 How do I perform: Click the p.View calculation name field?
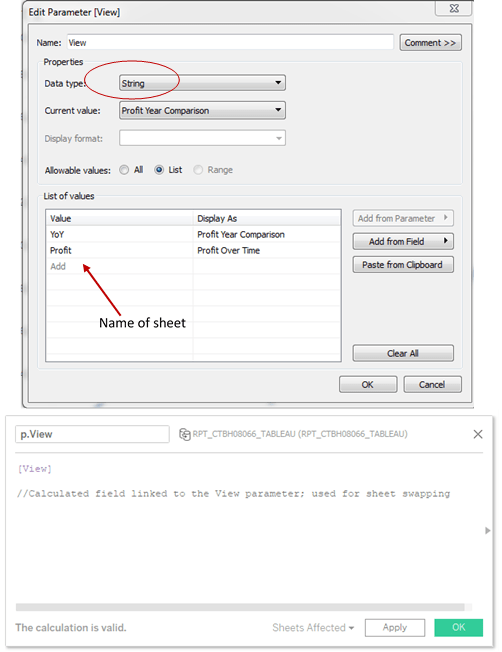(x=92, y=434)
